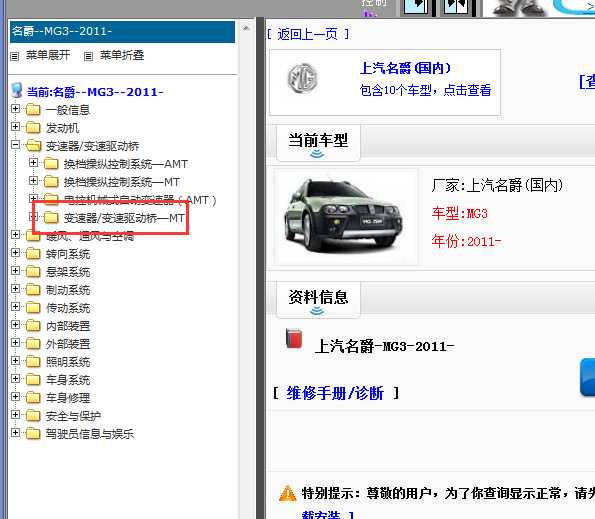This screenshot has width=595, height=519.
Task: Click 菜单展开 to expand all menus
Action: coord(48,55)
